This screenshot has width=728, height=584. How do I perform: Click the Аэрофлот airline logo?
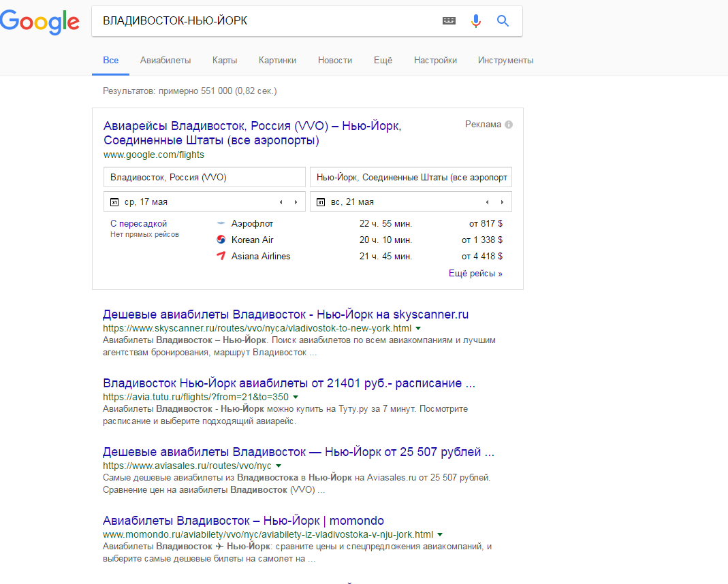tap(221, 223)
